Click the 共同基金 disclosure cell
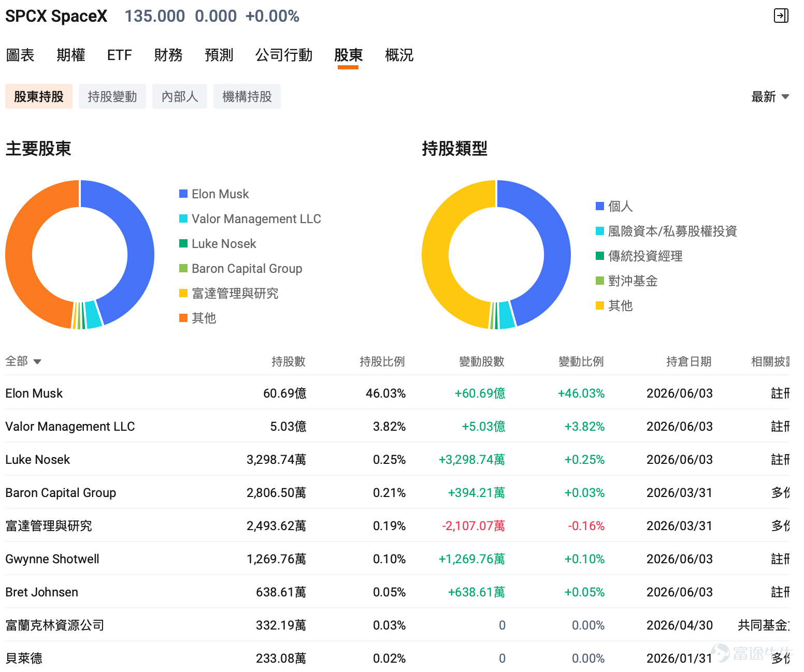Image resolution: width=804 pixels, height=672 pixels. click(764, 625)
